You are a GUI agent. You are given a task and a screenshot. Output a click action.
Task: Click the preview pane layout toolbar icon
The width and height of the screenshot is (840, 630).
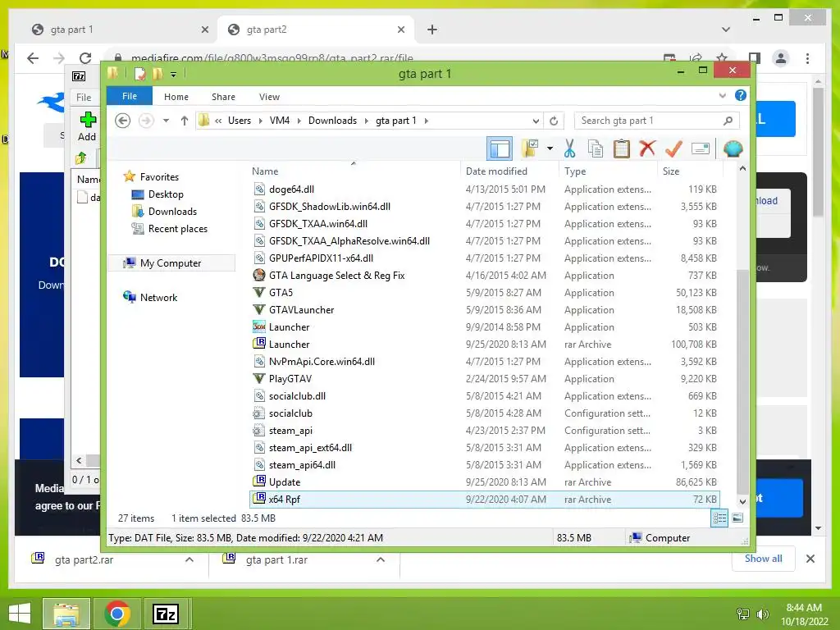click(500, 149)
